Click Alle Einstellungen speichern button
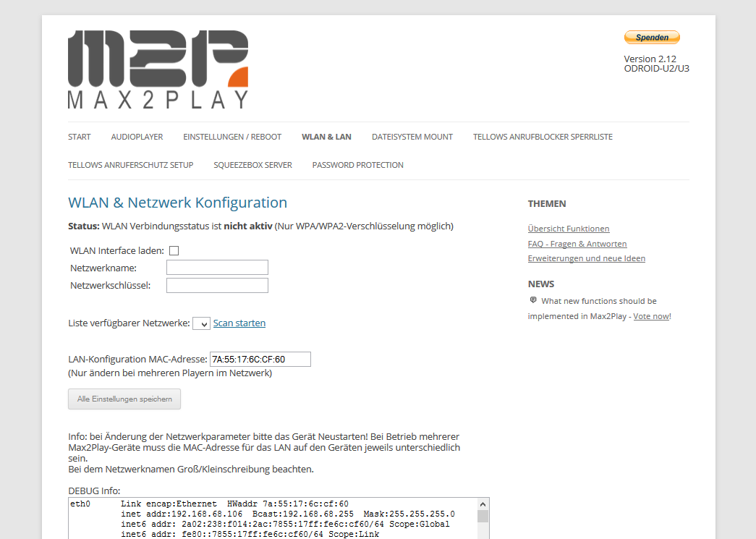Image resolution: width=756 pixels, height=539 pixels. coord(124,399)
